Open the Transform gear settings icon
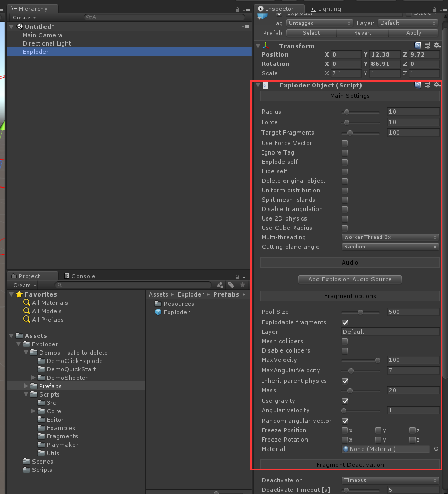 [x=437, y=46]
